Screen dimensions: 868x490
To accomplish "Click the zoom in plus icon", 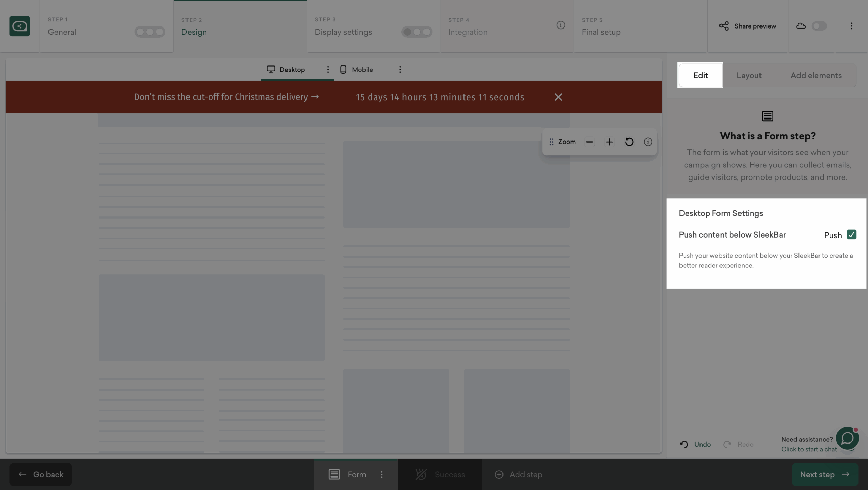I will pos(609,142).
